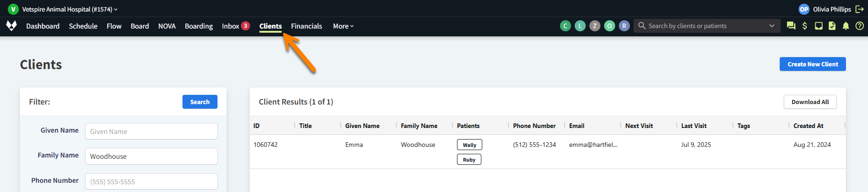
Task: Click the dollar sign billing icon
Action: click(x=805, y=26)
